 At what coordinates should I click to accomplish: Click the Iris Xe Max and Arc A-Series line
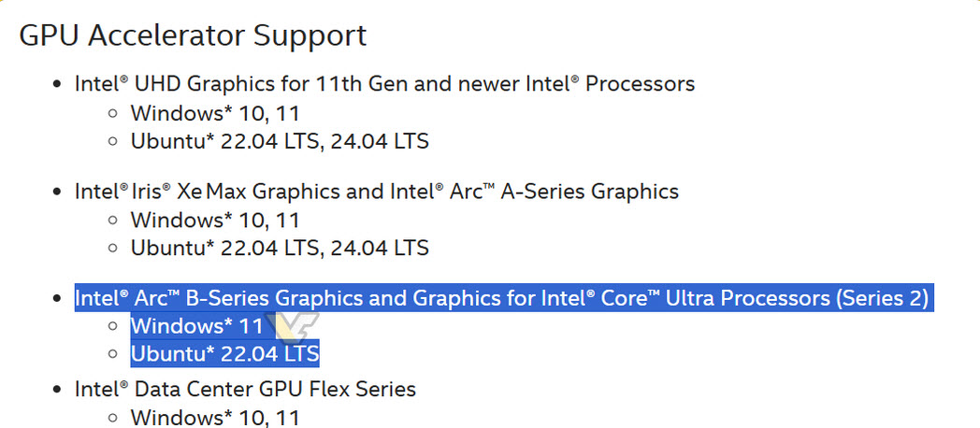[377, 192]
